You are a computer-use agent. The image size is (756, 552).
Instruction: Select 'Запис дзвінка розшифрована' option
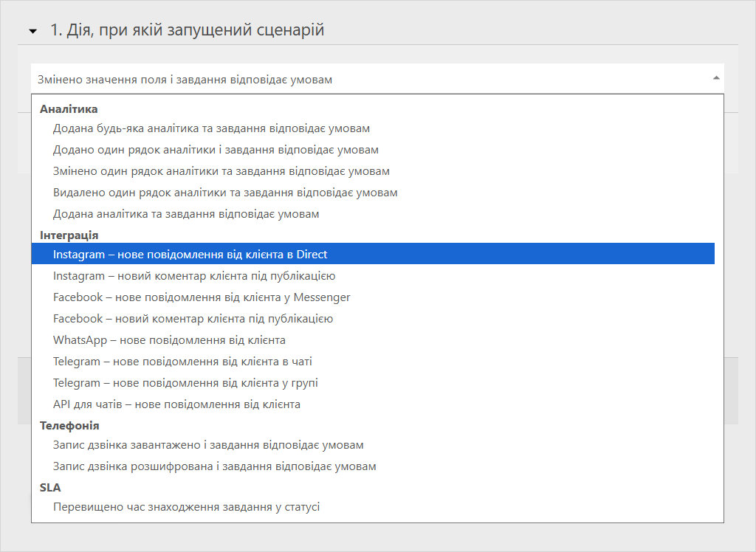click(x=214, y=466)
